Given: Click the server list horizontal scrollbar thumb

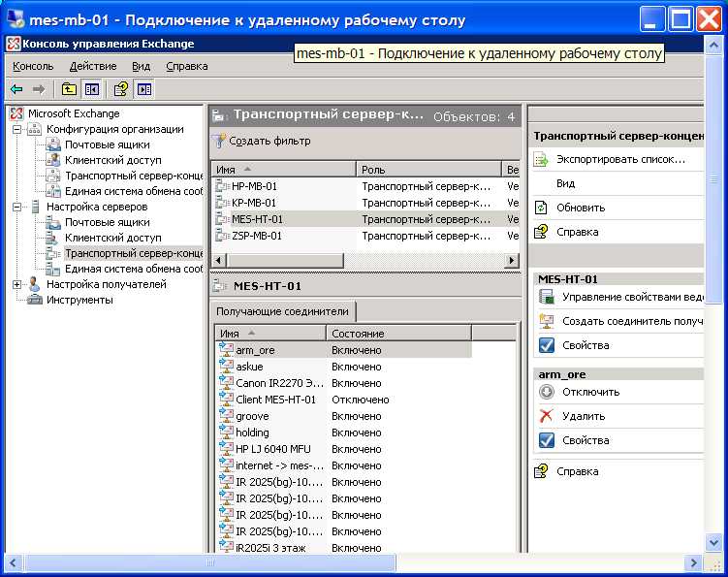Looking at the screenshot, I should coord(285,260).
